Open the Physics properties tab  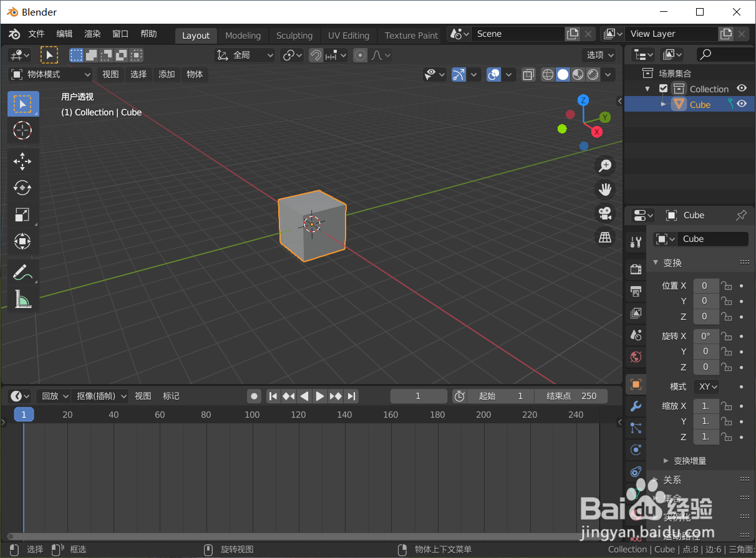[x=636, y=450]
